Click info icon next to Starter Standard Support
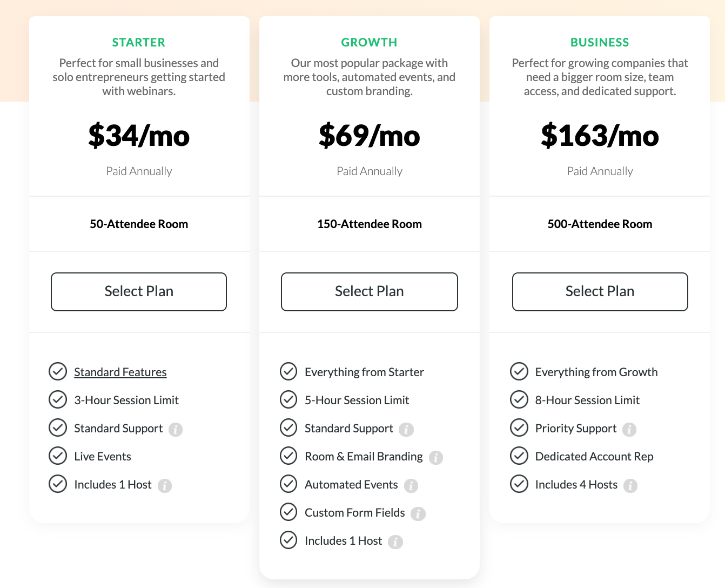The height and width of the screenshot is (588, 725). tap(176, 430)
